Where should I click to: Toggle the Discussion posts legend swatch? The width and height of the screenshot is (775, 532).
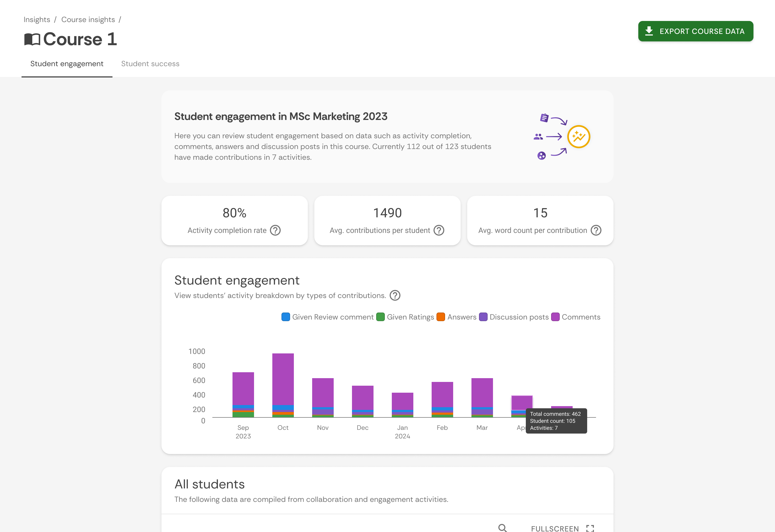coord(483,317)
